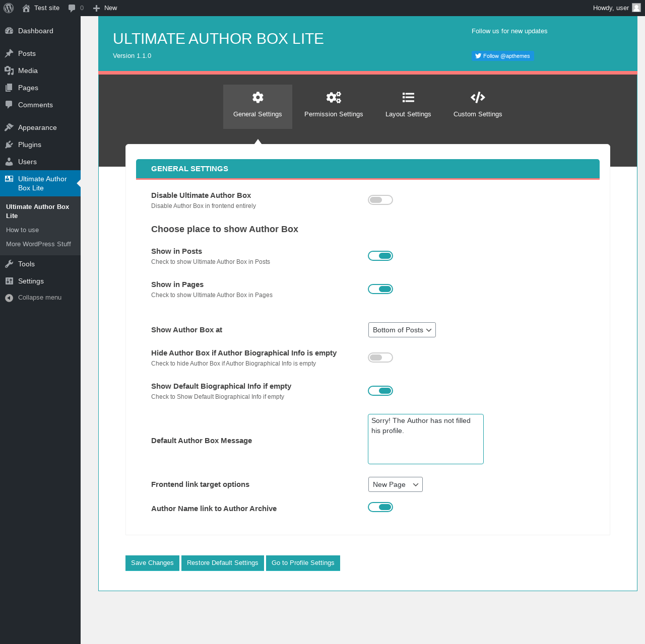Viewport: 645px width, 644px height.
Task: Toggle Author Name link to Author Archive
Action: click(x=380, y=507)
